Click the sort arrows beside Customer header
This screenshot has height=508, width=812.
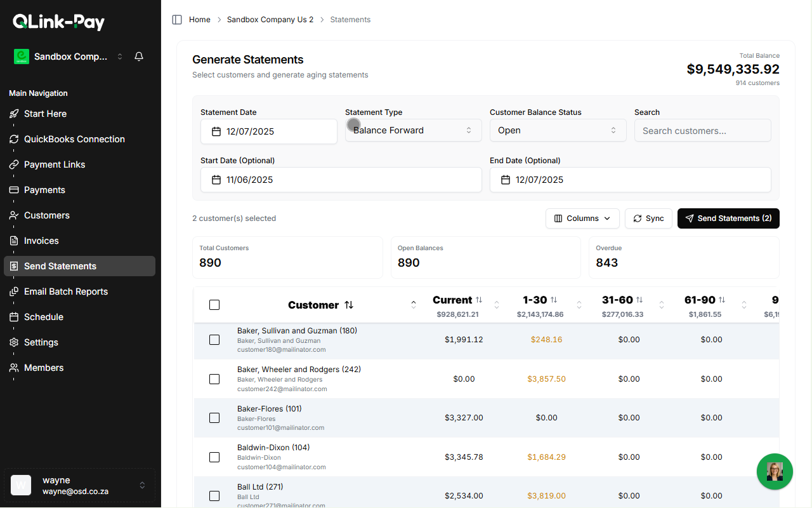point(349,305)
